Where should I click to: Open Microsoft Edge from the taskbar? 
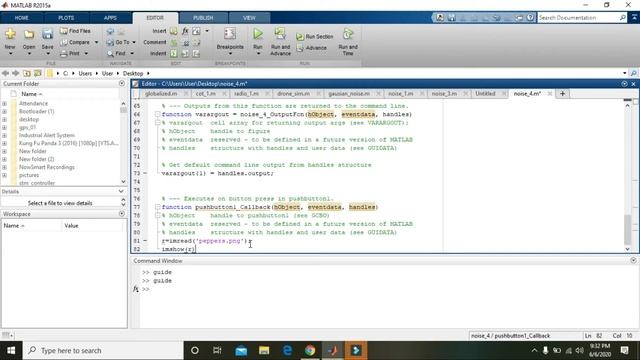pyautogui.click(x=287, y=351)
